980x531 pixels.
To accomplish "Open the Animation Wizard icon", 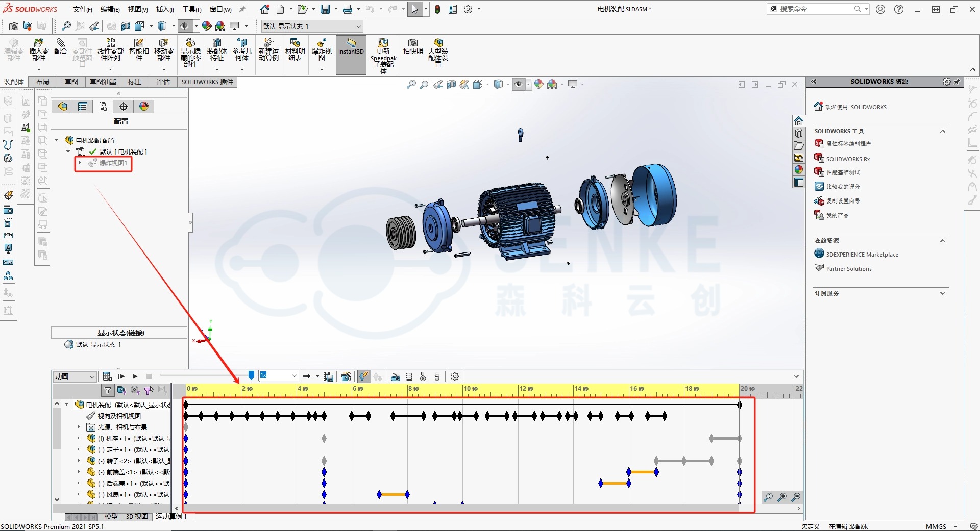I will 346,376.
